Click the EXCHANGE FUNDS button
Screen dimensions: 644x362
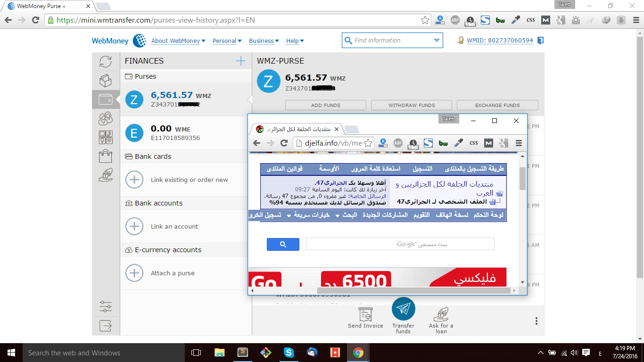tap(497, 105)
